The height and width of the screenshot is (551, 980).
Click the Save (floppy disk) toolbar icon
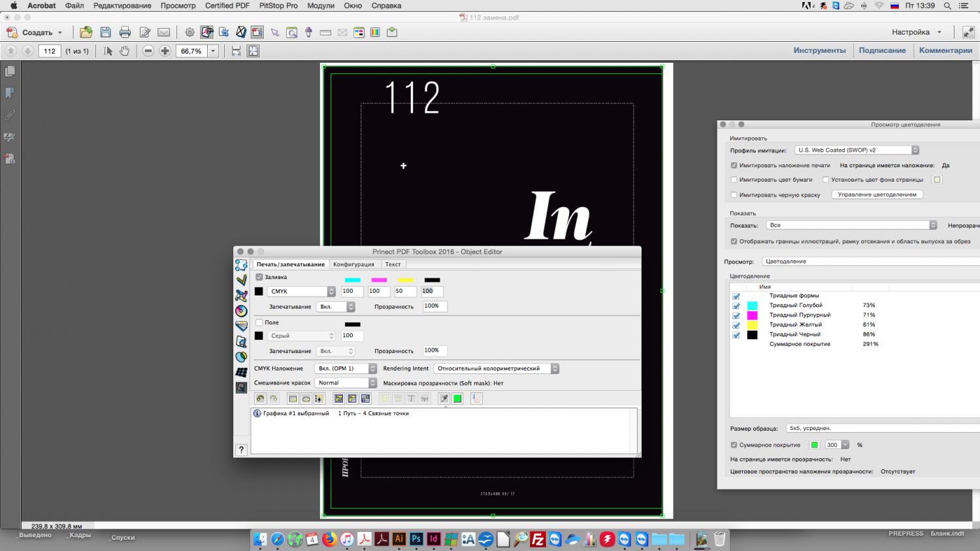click(105, 32)
